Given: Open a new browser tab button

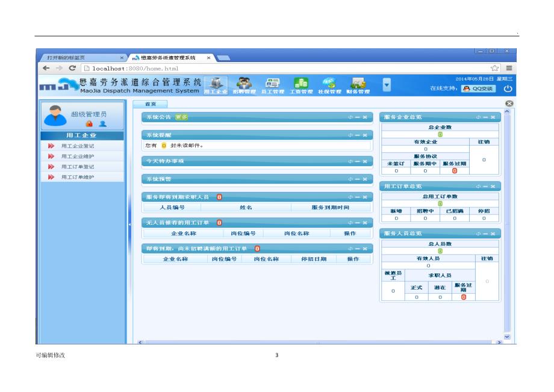Looking at the screenshot, I should click(223, 58).
